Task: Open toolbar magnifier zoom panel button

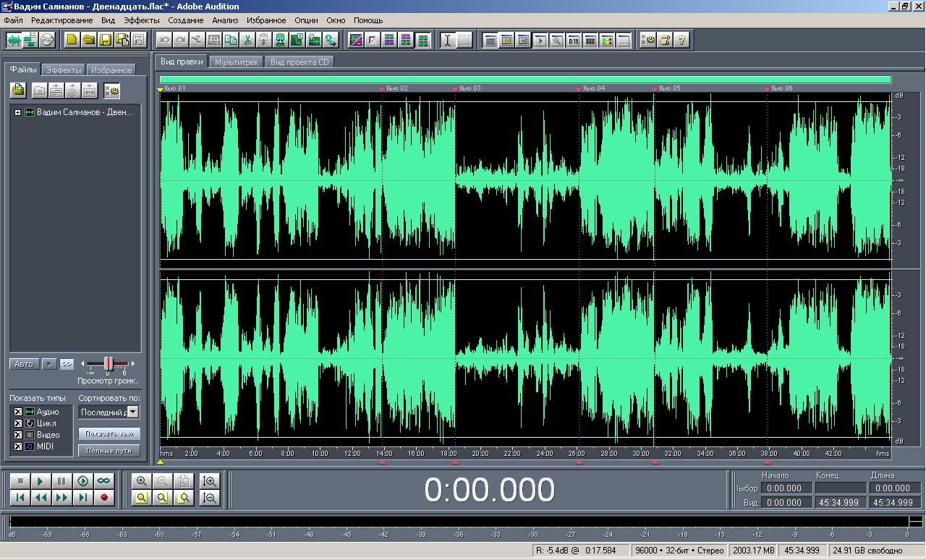Action: (x=556, y=40)
